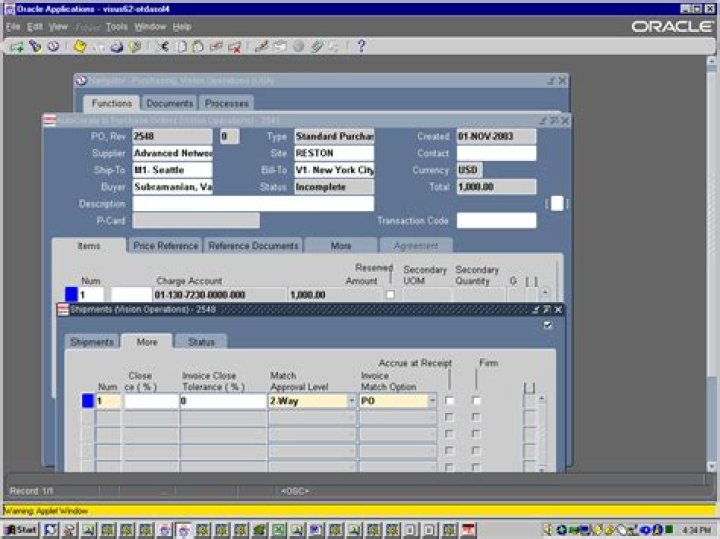Open the Show Navigator toolbar icon

(53, 46)
